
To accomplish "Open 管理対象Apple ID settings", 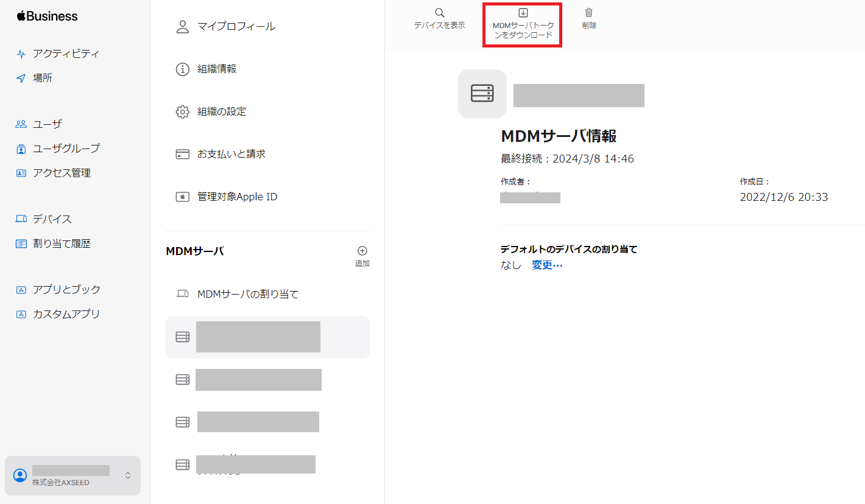I will 238,197.
